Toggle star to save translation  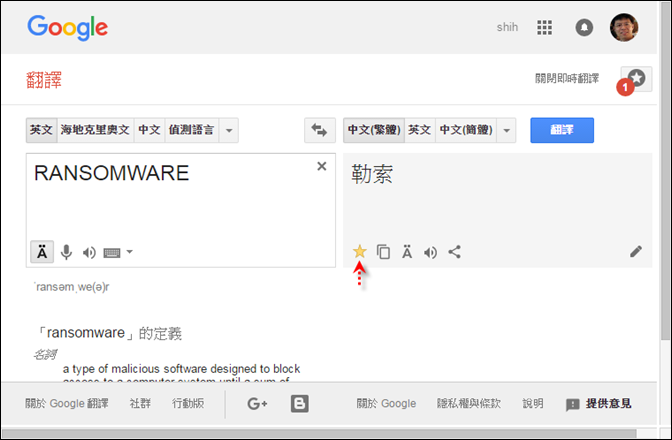point(360,251)
